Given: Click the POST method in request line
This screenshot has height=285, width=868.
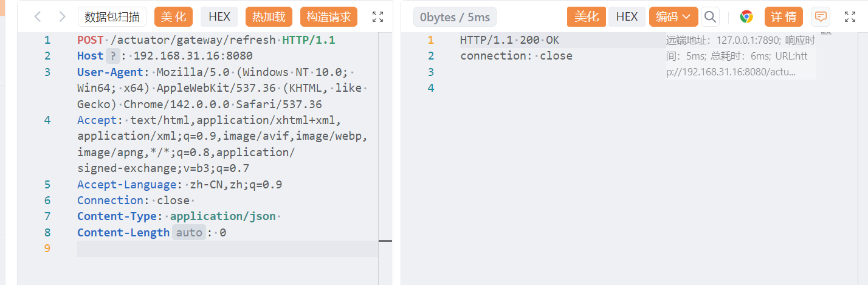Looking at the screenshot, I should pos(91,40).
